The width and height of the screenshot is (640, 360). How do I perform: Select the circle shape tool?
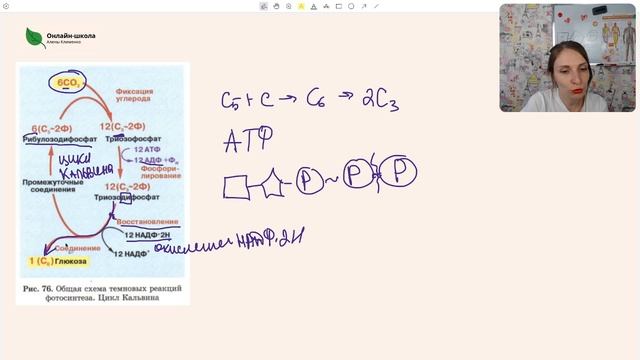(x=351, y=6)
